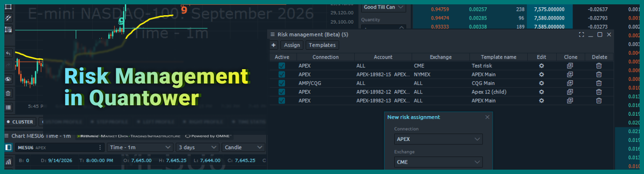
Task: Toggle Active checkbox for Apex 12 (child)
Action: (282, 92)
